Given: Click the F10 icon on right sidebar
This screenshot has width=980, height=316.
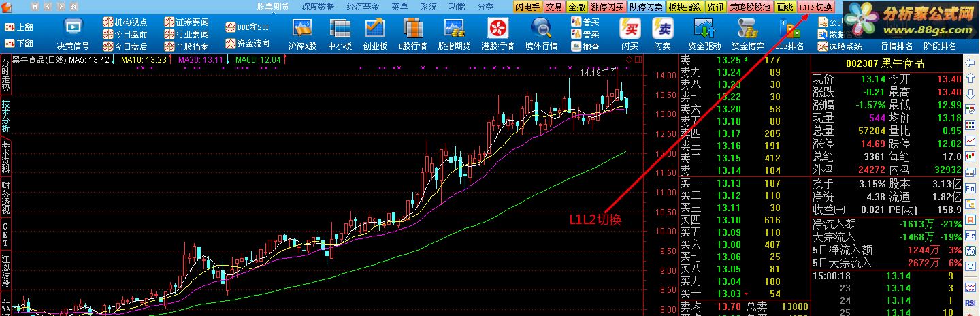Looking at the screenshot, I should pyautogui.click(x=970, y=188).
